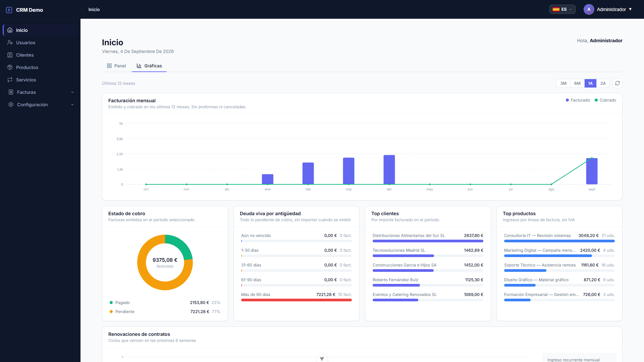Click Diseño Gráfico — Material gráfico row
Viewport: 644px width, 362px height.
coord(559,282)
